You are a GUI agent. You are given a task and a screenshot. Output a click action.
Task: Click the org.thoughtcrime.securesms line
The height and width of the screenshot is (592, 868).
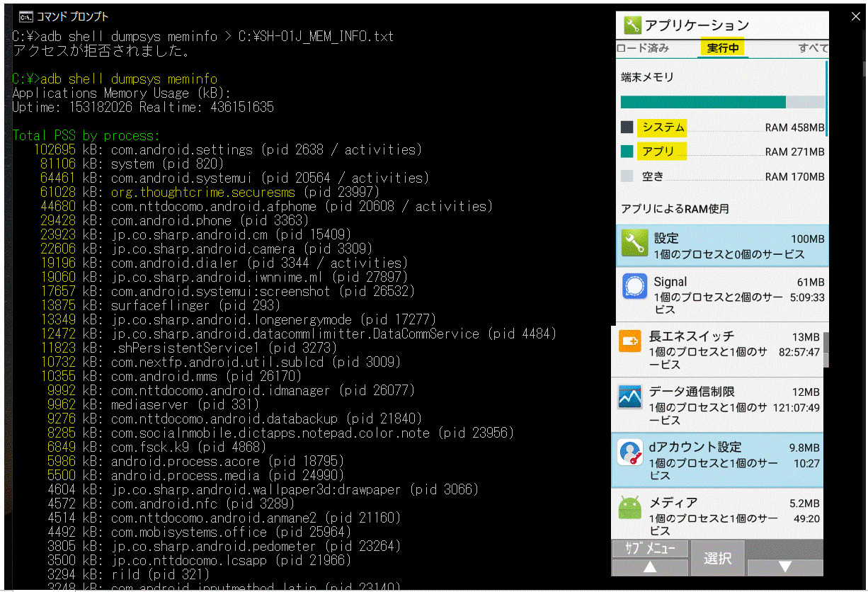210,192
